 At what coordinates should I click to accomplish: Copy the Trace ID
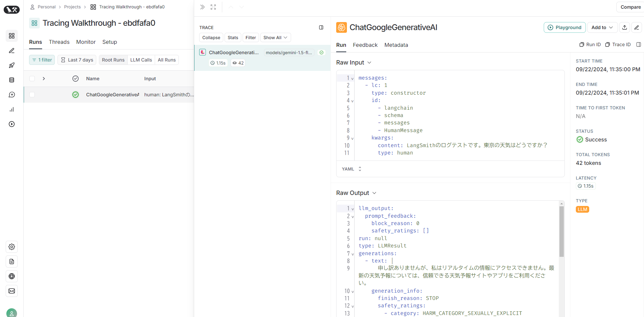click(618, 44)
